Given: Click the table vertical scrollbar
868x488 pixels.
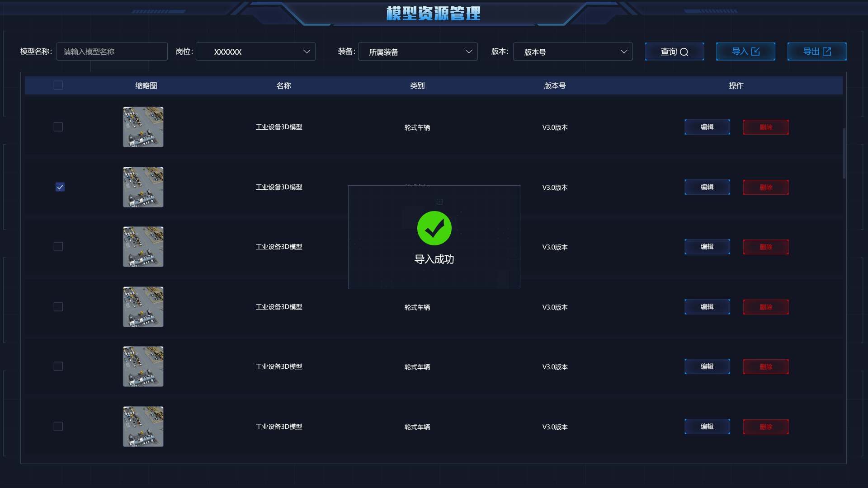Looking at the screenshot, I should [844, 154].
